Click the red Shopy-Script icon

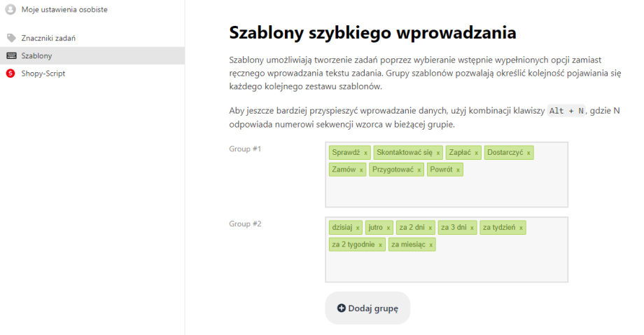click(10, 73)
